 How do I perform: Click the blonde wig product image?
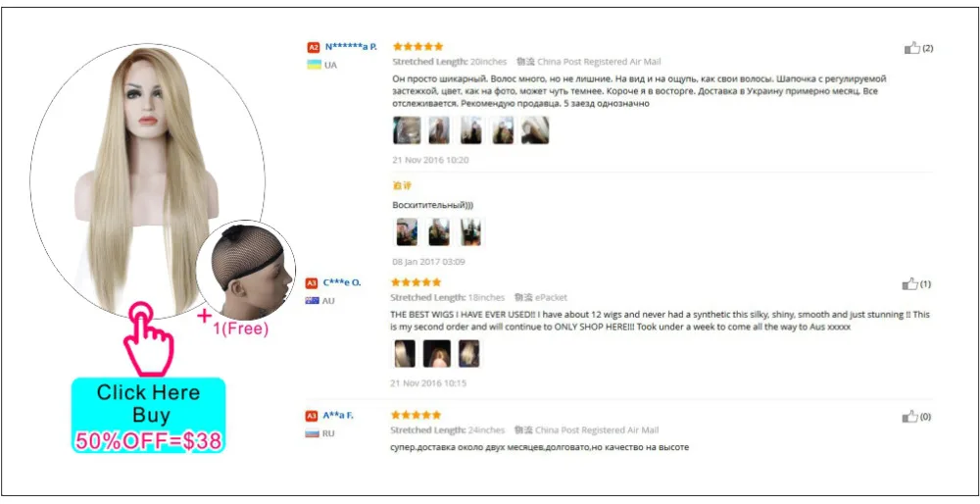147,178
